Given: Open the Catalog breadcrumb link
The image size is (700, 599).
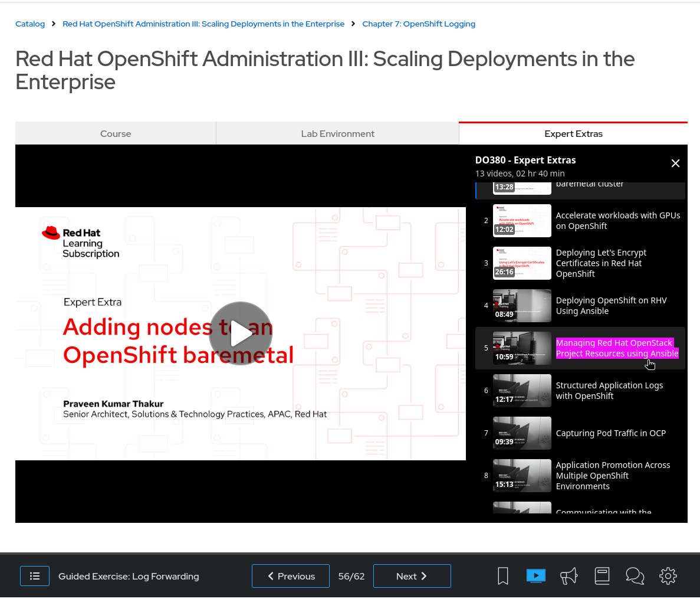Looking at the screenshot, I should point(30,24).
